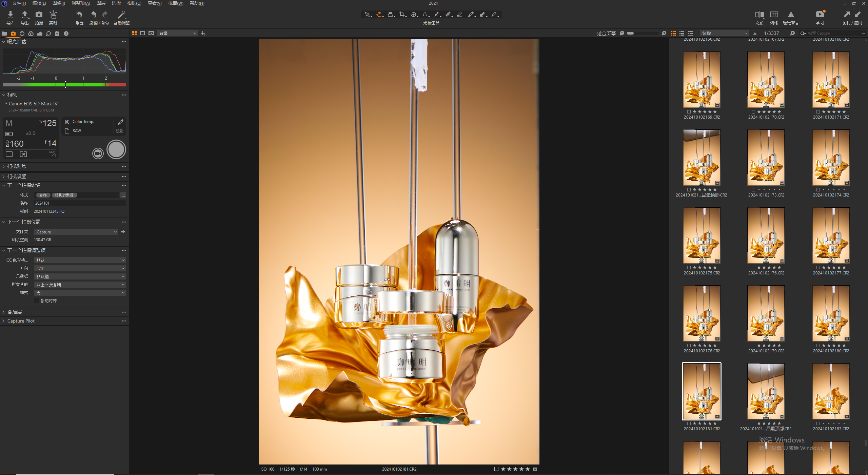Screen dimensions: 868x475
Task: Open the File (文件) menu
Action: click(19, 3)
